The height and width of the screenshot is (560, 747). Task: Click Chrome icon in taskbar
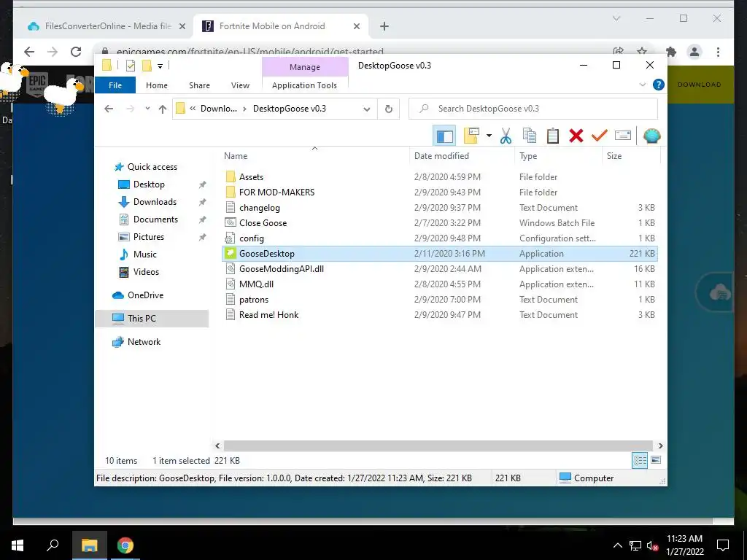125,545
